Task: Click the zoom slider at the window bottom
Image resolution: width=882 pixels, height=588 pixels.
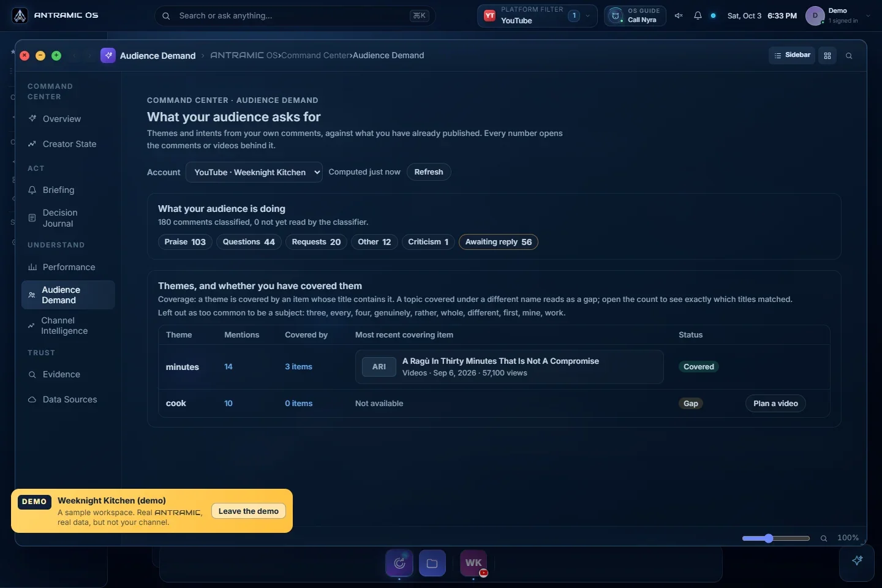Action: (776, 538)
